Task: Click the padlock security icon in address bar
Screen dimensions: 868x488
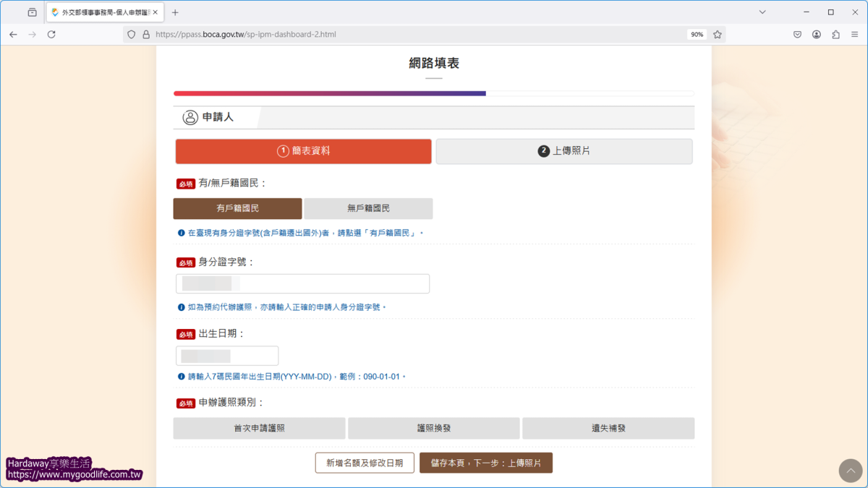Action: coord(145,34)
